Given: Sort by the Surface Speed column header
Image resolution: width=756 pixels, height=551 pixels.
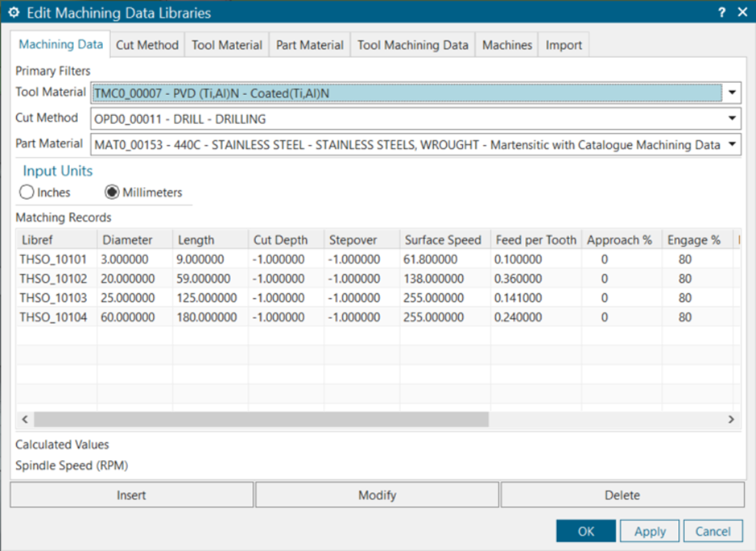Looking at the screenshot, I should click(443, 240).
